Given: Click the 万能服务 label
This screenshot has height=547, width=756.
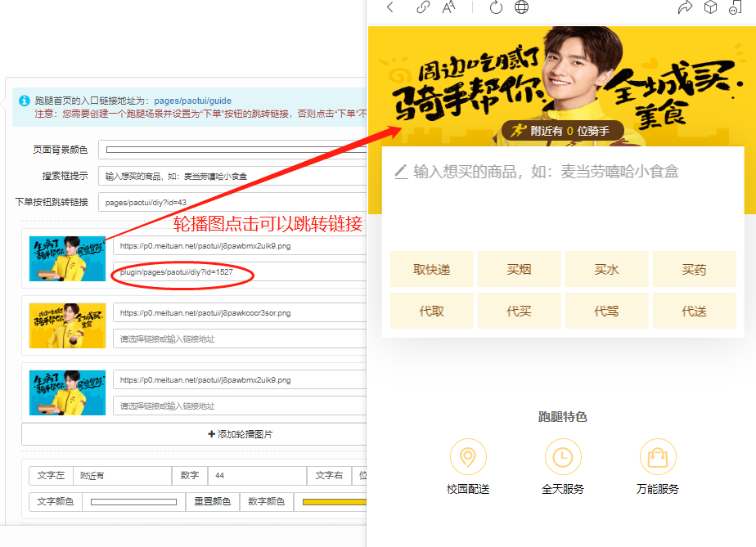Looking at the screenshot, I should pos(658,489).
